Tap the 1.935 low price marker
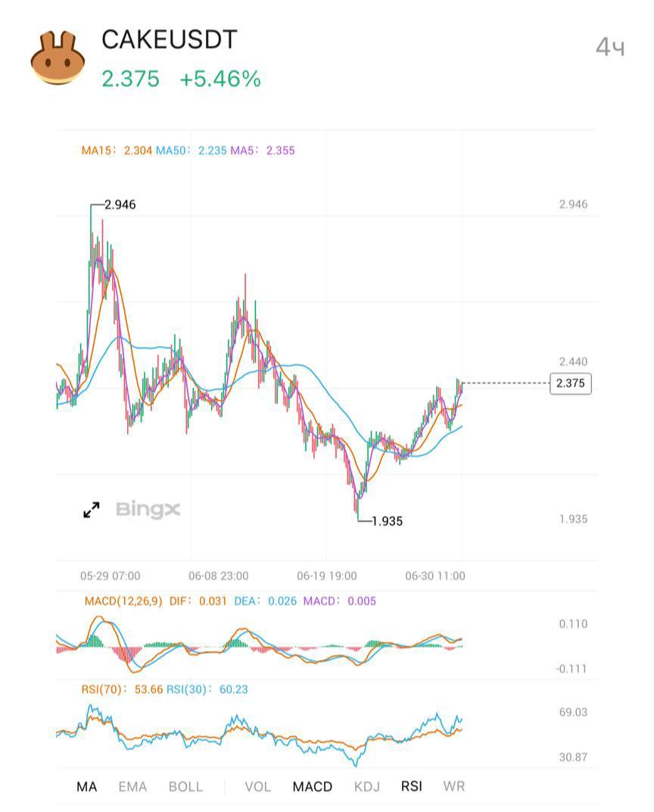The width and height of the screenshot is (654, 812). tap(387, 521)
